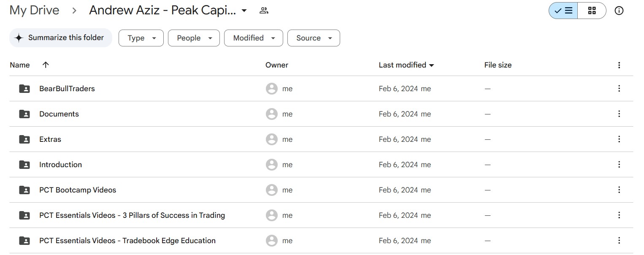Open more actions for Extras folder
Image resolution: width=644 pixels, height=255 pixels.
click(619, 139)
